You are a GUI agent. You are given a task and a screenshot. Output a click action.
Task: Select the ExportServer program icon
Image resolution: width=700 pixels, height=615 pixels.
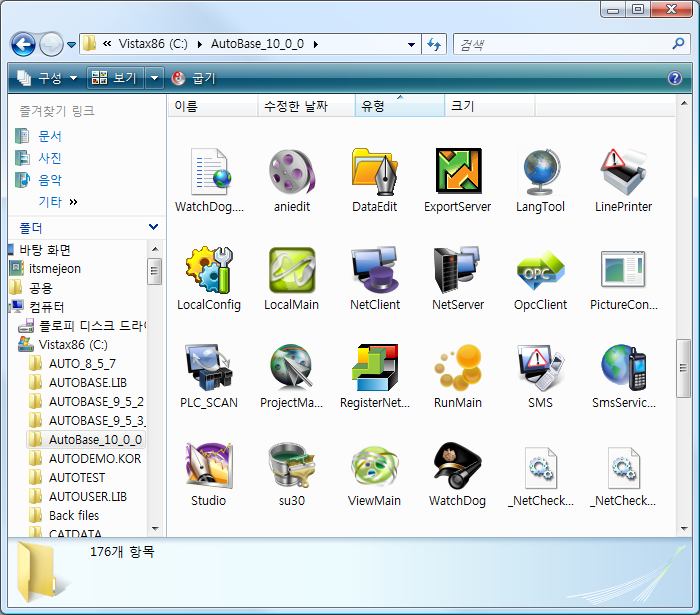coord(458,172)
